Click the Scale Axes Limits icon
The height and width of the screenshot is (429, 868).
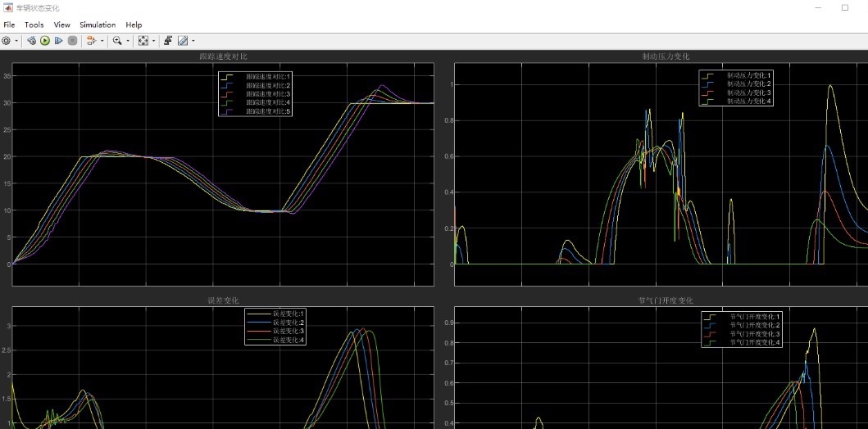pyautogui.click(x=143, y=41)
